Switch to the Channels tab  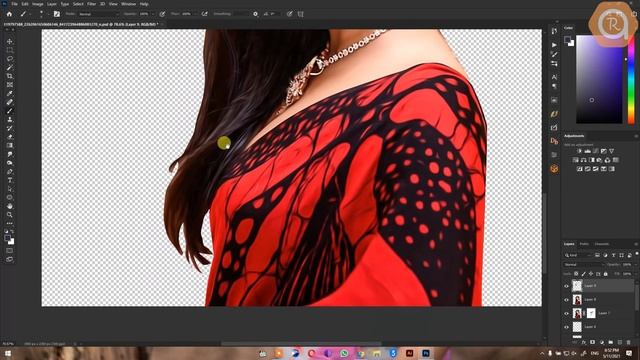pyautogui.click(x=602, y=244)
